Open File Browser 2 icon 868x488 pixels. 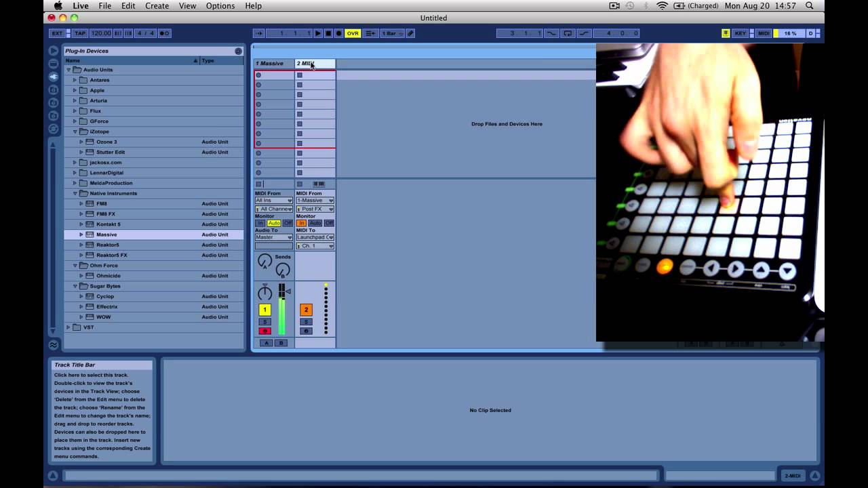54,103
